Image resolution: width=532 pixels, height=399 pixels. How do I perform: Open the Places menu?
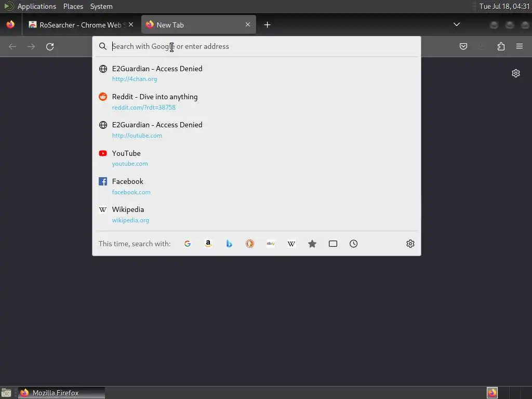[x=73, y=6]
